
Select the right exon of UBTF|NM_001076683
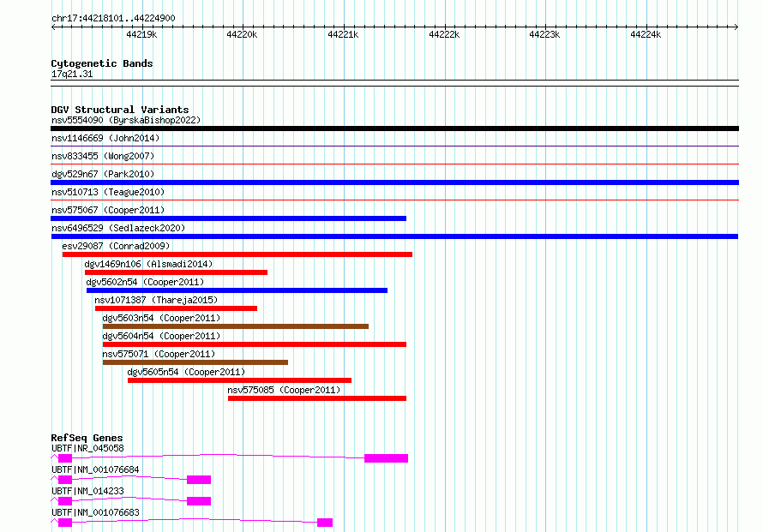click(x=325, y=523)
